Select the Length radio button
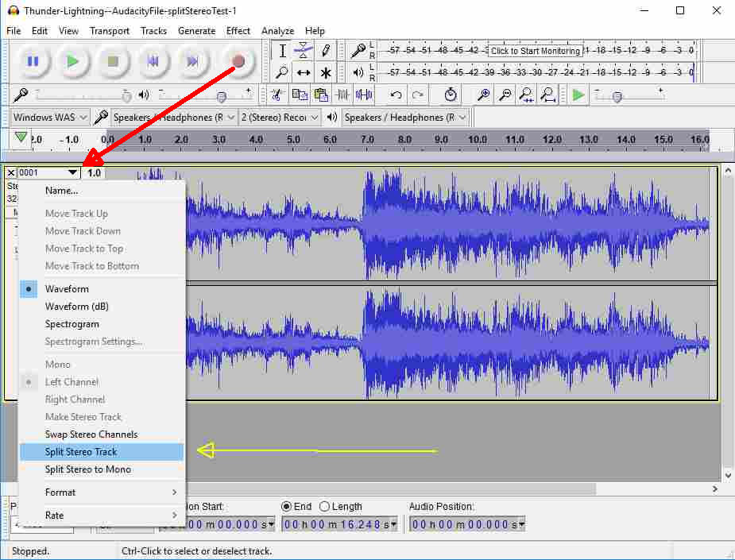This screenshot has height=560, width=735. pos(324,507)
